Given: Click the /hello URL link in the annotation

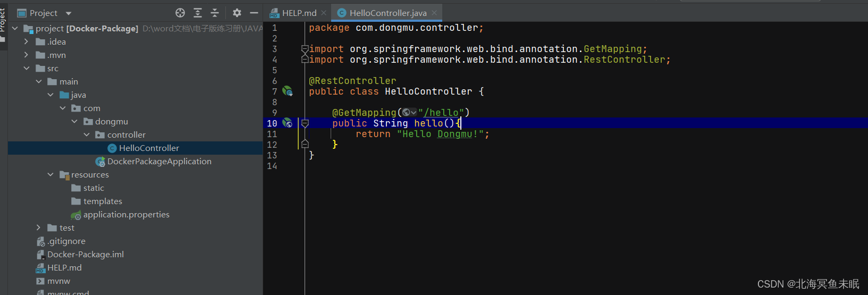Looking at the screenshot, I should [441, 113].
